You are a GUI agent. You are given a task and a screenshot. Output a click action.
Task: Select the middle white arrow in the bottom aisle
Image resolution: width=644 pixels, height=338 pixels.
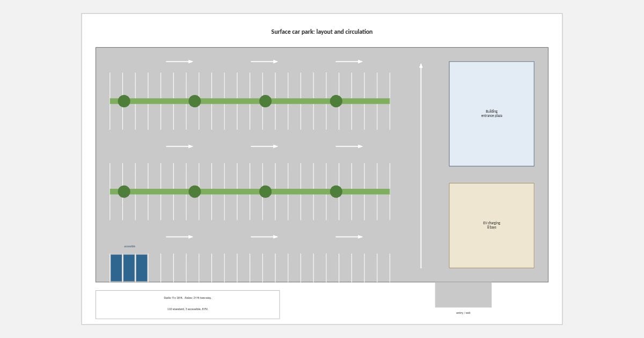[x=265, y=237]
